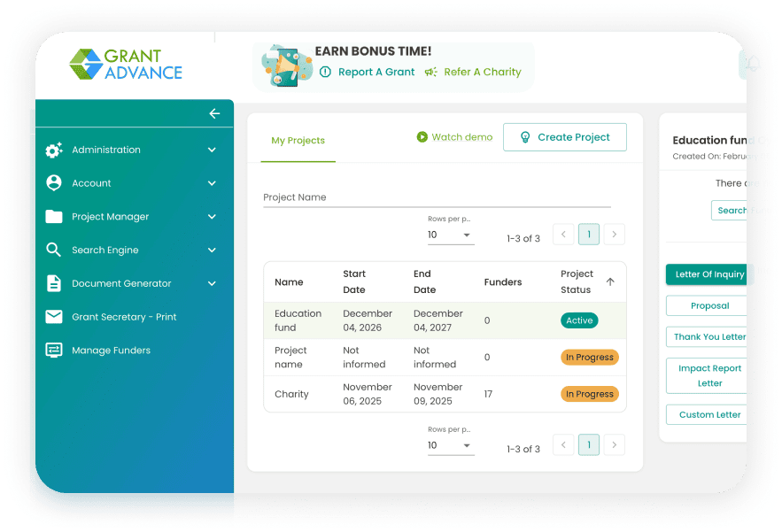Image resolution: width=782 pixels, height=532 pixels.
Task: Open the Administration menu item
Action: (134, 150)
